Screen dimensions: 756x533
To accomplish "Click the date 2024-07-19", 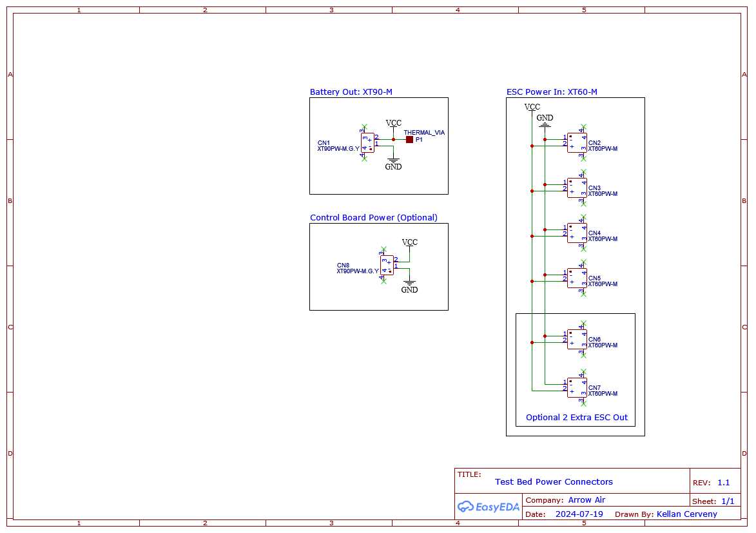I will [579, 514].
